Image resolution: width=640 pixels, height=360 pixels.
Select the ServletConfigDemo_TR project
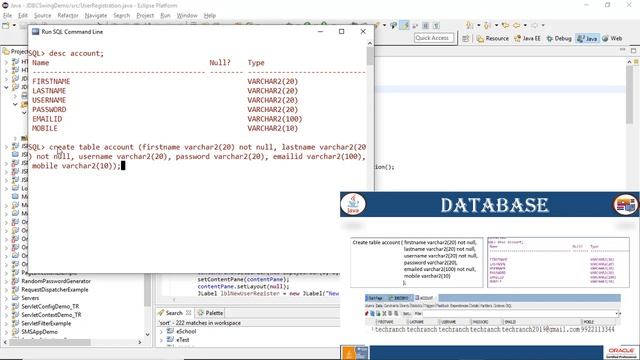click(50, 306)
